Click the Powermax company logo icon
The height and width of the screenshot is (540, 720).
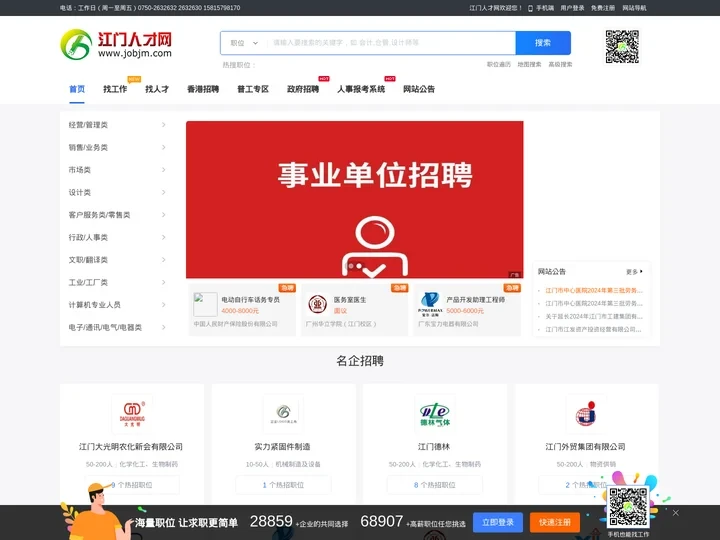coord(430,304)
